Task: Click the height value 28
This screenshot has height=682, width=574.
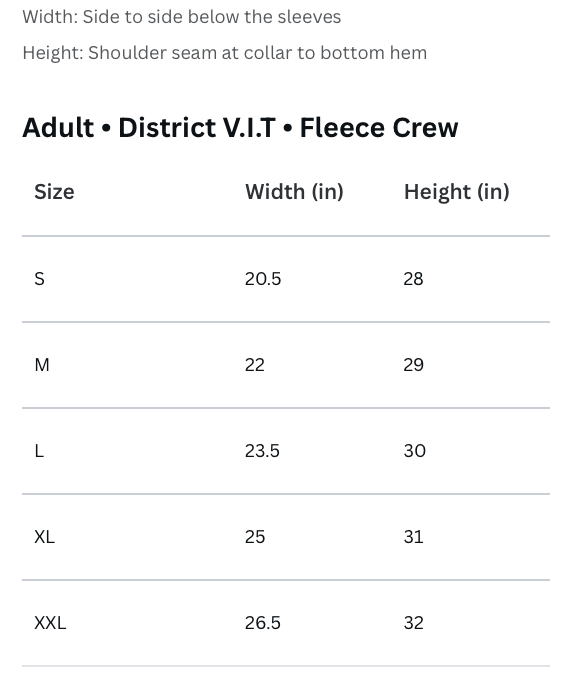Action: [x=413, y=279]
